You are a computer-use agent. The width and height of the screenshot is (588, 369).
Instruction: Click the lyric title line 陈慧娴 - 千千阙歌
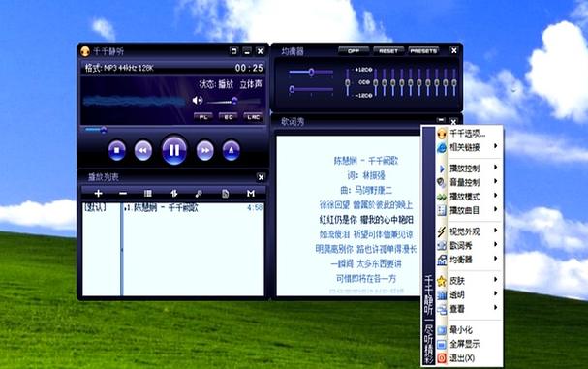tap(365, 161)
